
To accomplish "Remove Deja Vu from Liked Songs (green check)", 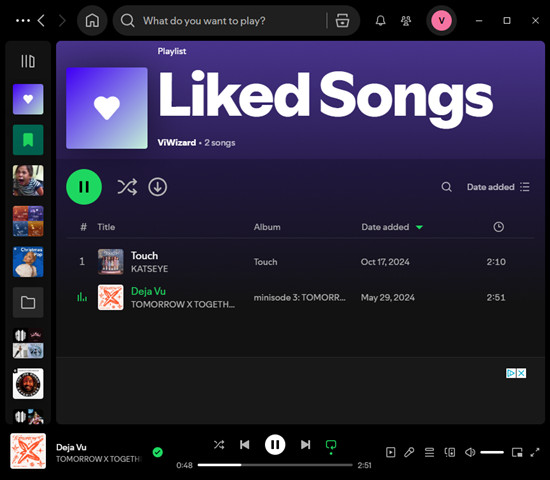I will pos(158,452).
